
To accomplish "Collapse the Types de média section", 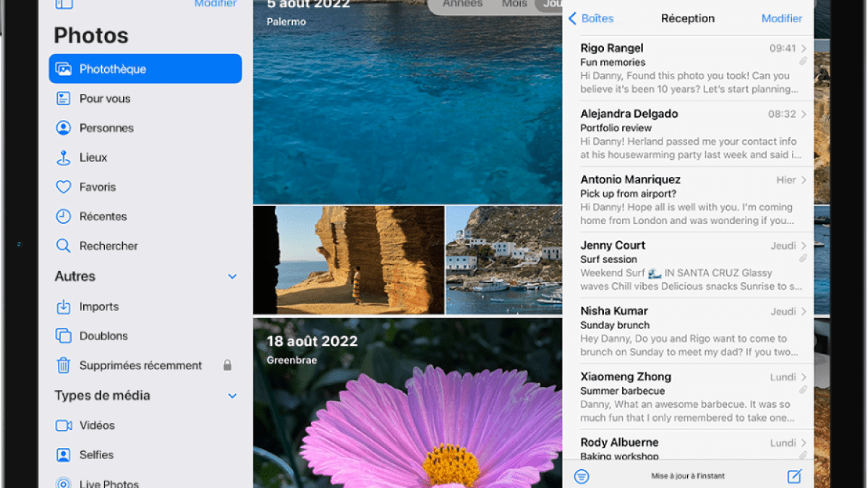I will [x=232, y=396].
